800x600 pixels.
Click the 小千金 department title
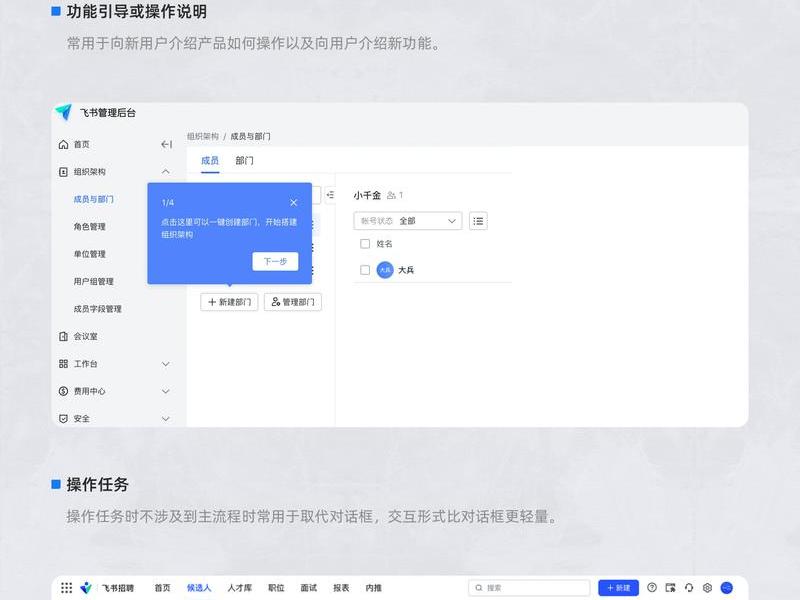(367, 195)
